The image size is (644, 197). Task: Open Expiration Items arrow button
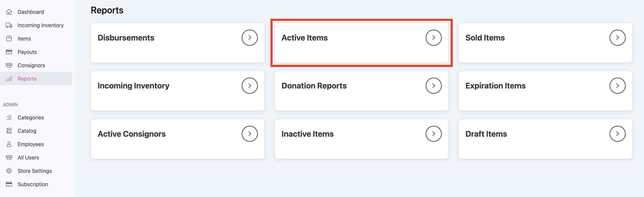pos(617,86)
